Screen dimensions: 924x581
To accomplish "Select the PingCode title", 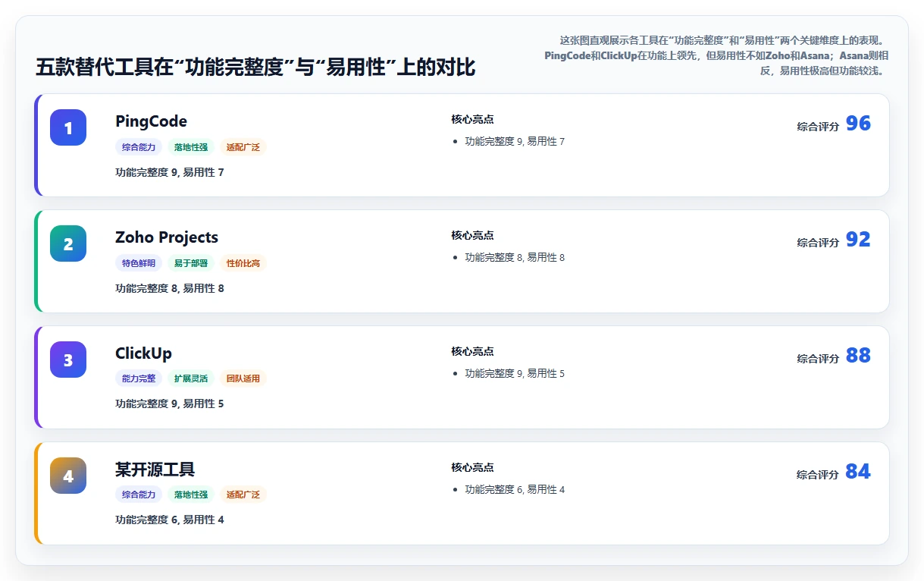I will [x=151, y=121].
